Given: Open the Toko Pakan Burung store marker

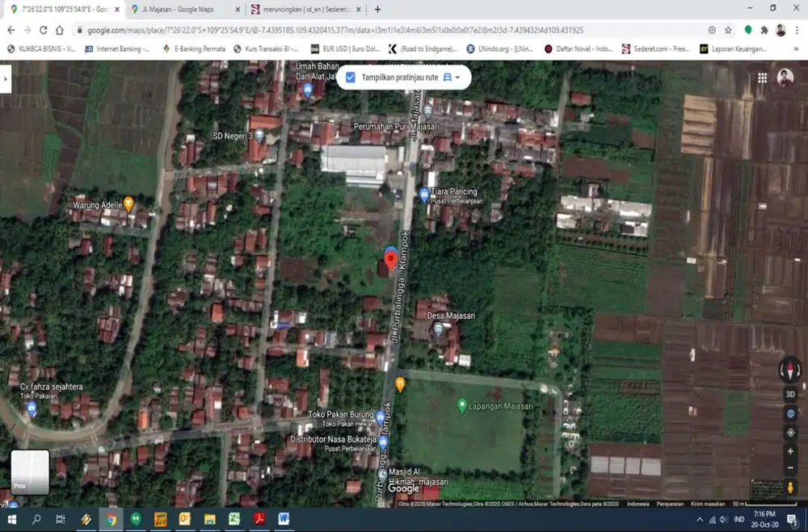Looking at the screenshot, I should [x=381, y=417].
